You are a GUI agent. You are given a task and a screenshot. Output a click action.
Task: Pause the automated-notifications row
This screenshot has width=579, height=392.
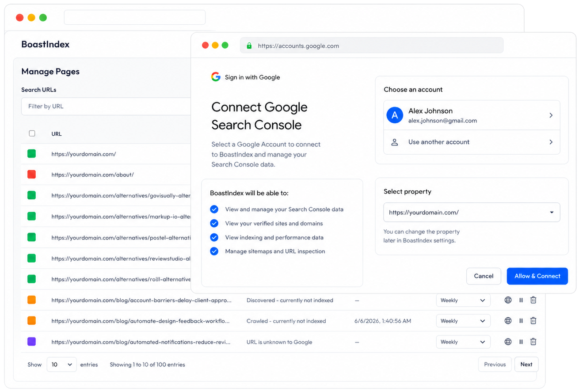[x=521, y=342]
